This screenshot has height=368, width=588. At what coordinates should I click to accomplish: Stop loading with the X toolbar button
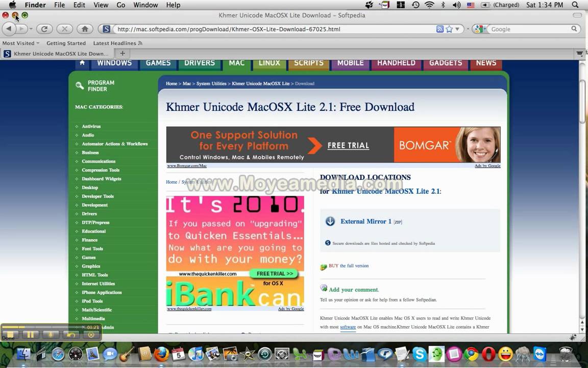pos(64,29)
